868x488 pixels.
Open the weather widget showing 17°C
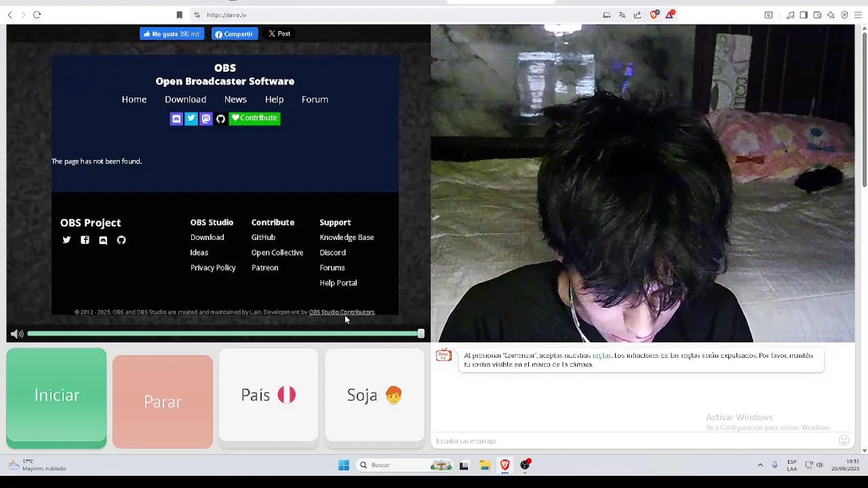[37, 465]
